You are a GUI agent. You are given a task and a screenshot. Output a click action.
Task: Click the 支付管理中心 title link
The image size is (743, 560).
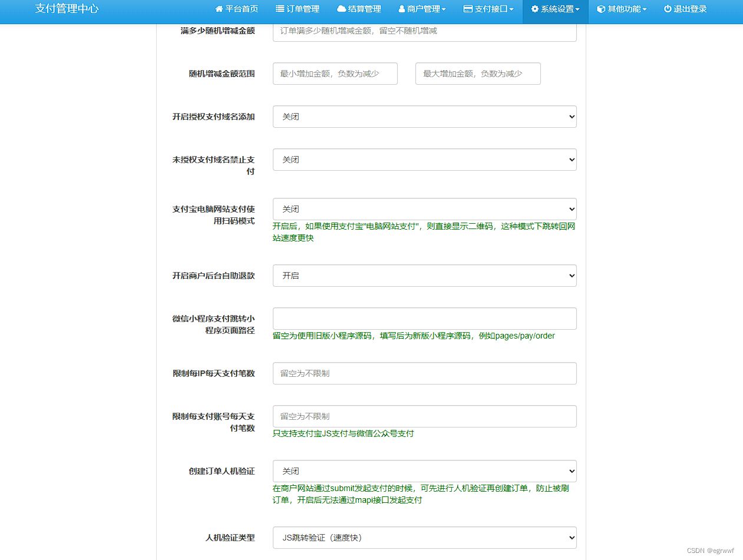click(x=67, y=9)
